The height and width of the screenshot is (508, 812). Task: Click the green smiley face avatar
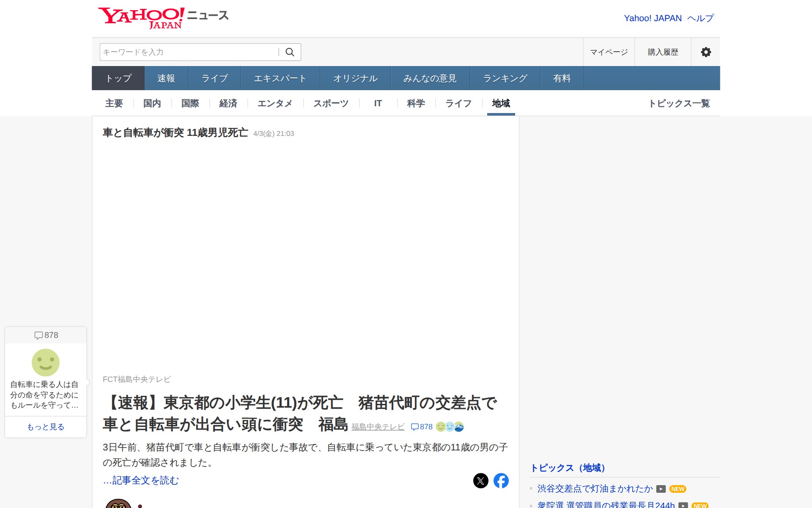[x=46, y=362]
